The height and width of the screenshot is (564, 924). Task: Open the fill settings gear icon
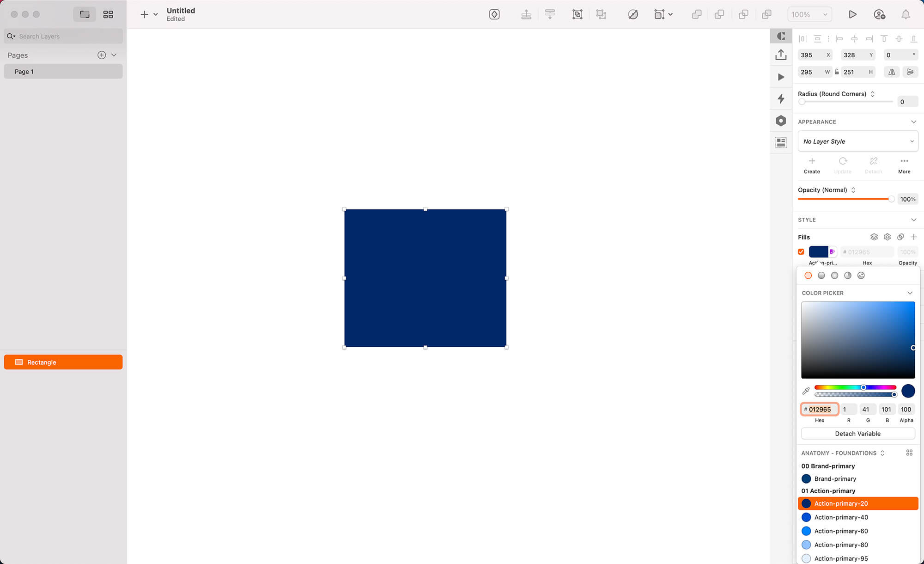[x=887, y=237]
